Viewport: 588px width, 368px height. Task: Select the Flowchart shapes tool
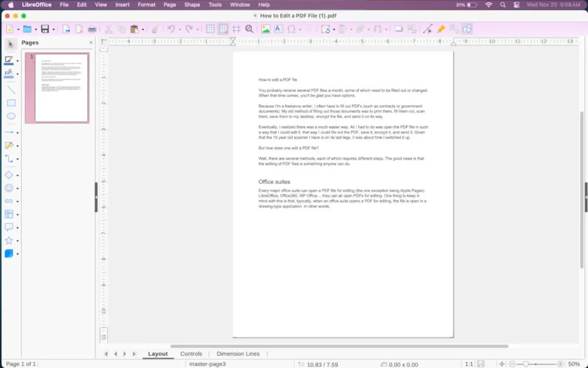click(9, 214)
